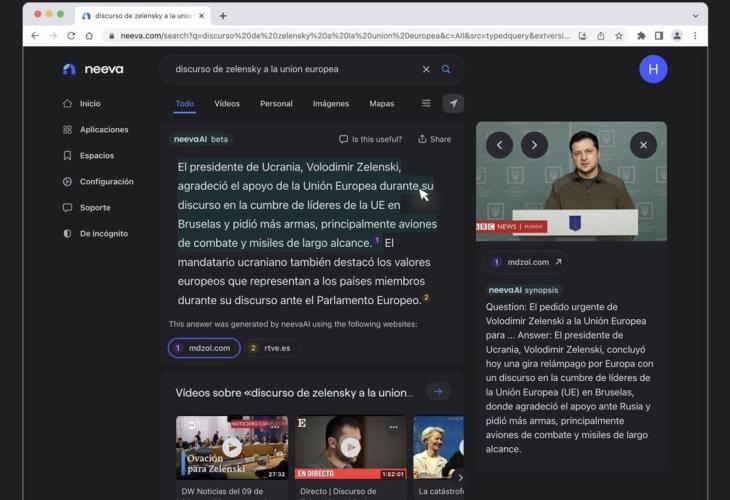The width and height of the screenshot is (730, 500).
Task: Open the H profile avatar
Action: [653, 69]
